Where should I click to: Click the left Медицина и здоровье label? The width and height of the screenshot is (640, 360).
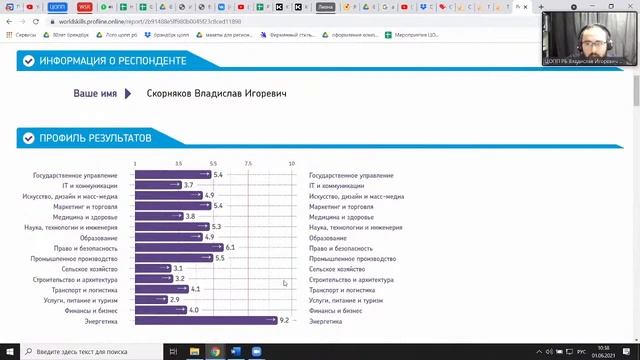tap(85, 217)
